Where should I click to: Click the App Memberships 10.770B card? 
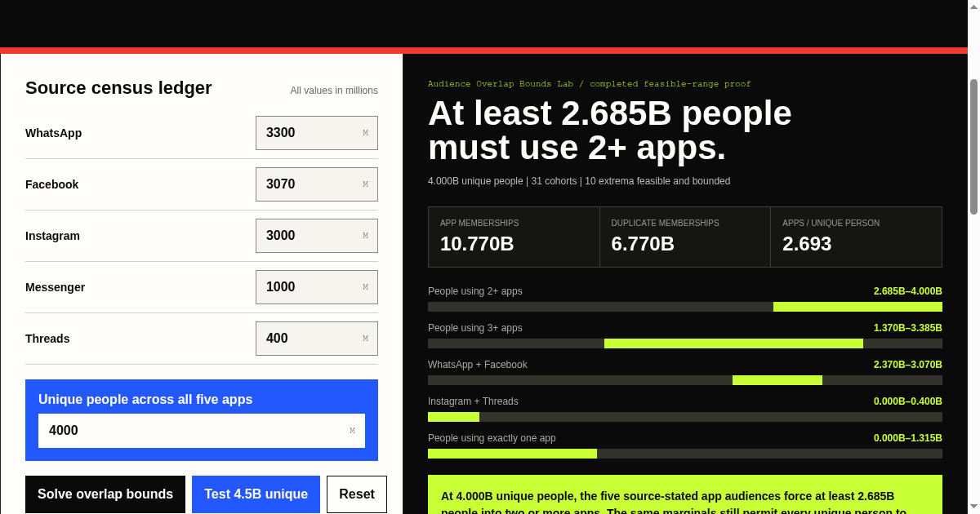coord(514,237)
